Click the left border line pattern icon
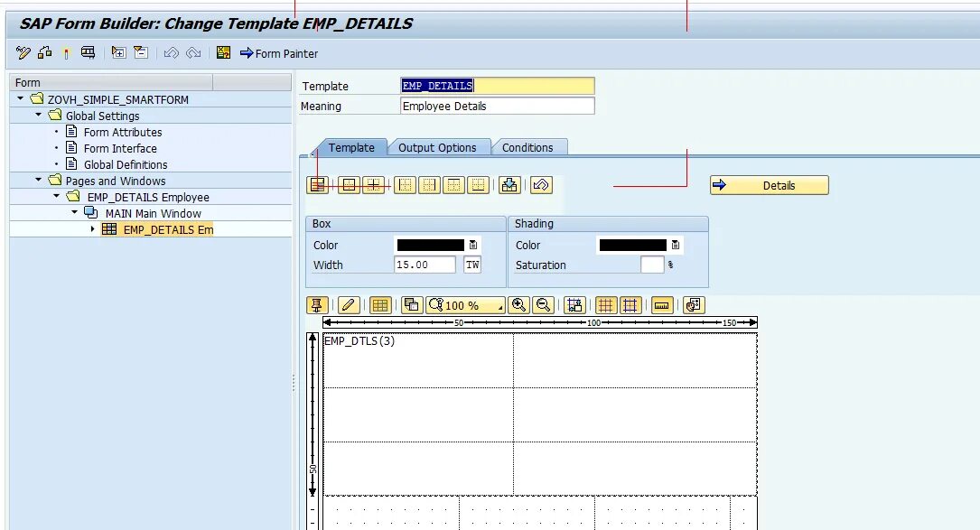This screenshot has width=980, height=530. [x=405, y=185]
